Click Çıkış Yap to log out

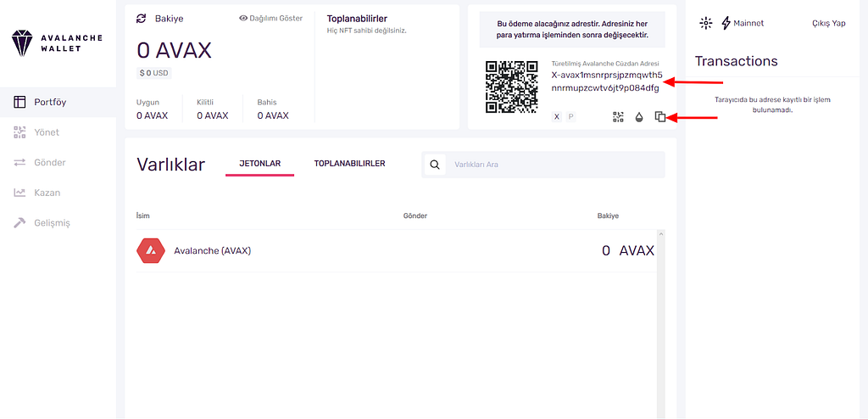[829, 23]
